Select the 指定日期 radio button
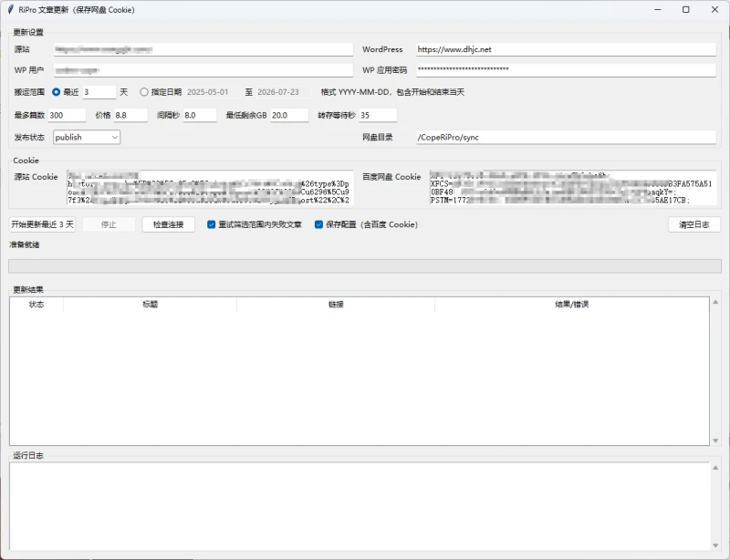730x560 pixels. 144,92
